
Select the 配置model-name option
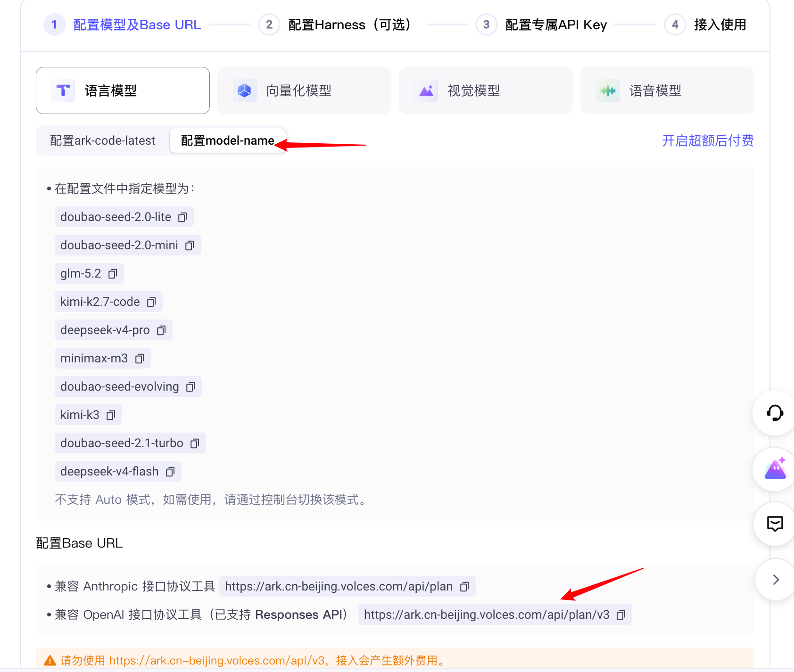[228, 140]
